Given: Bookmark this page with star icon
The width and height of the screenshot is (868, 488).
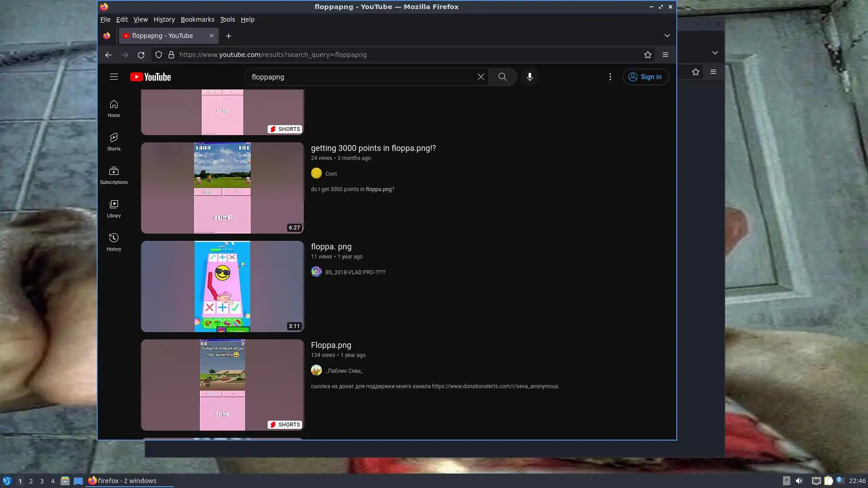Looking at the screenshot, I should pyautogui.click(x=647, y=55).
